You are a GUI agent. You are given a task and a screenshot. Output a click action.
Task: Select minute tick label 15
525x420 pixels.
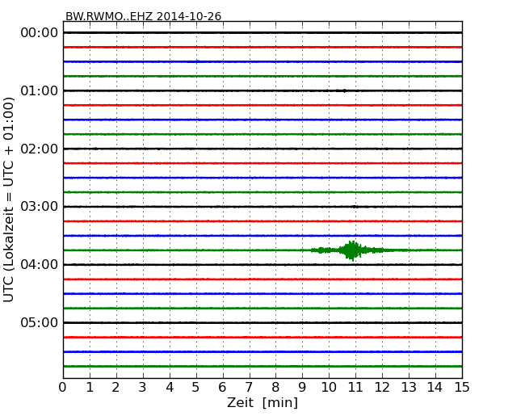[462, 387]
